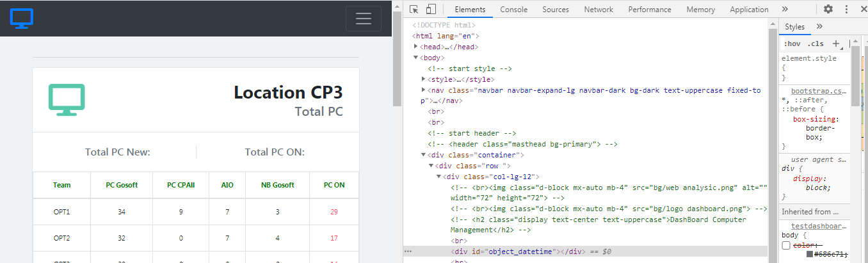Switch to the Elements tab
The height and width of the screenshot is (263, 868).
pyautogui.click(x=470, y=10)
